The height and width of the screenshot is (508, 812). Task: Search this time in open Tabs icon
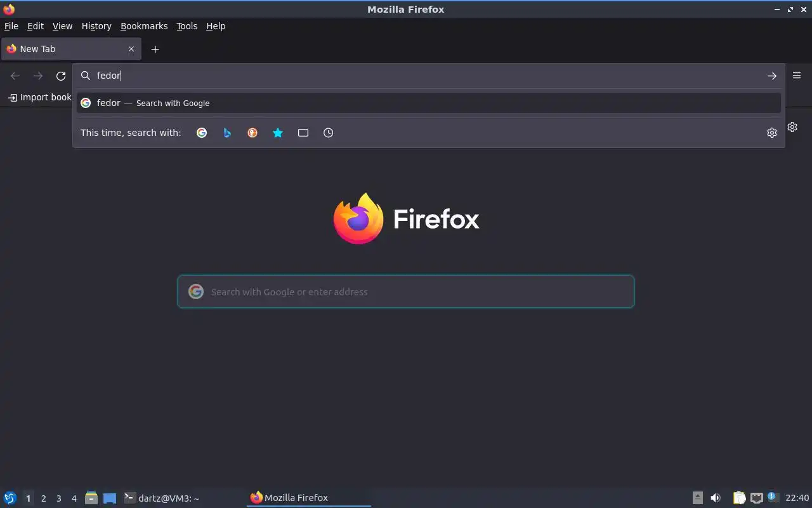(303, 133)
